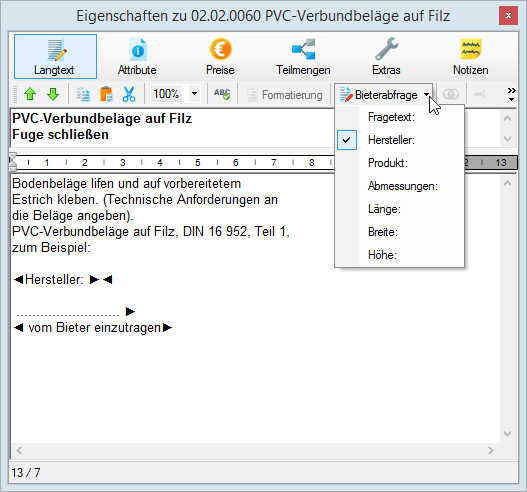Viewport: 527px width, 492px height.
Task: Click the 'Fuge schließen' title line
Action: pyautogui.click(x=60, y=135)
